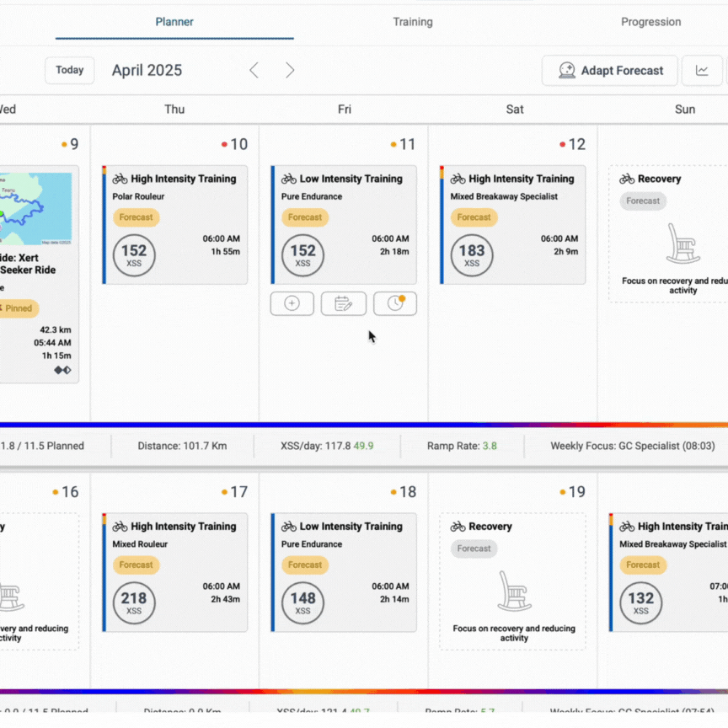Click bike icon on the 183 XSS card

point(458,179)
